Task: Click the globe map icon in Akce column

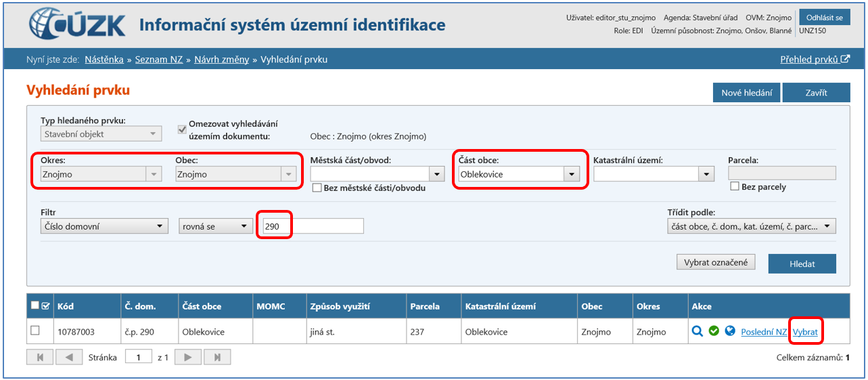Action: click(729, 332)
